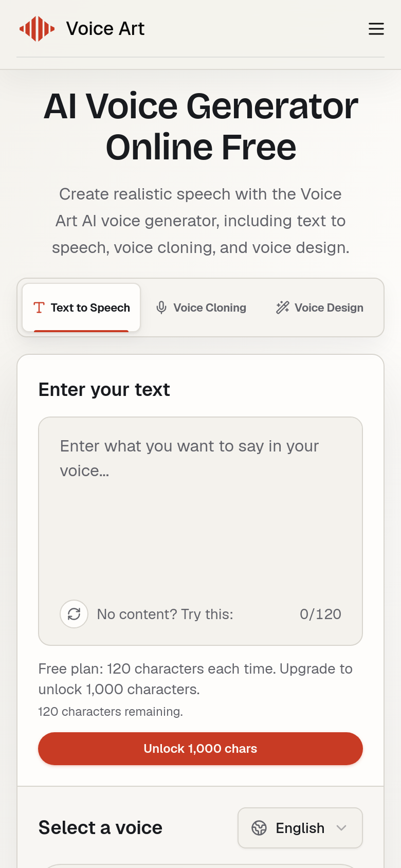401x868 pixels.
Task: Click the Unlock 1,000 chars button
Action: click(x=200, y=749)
